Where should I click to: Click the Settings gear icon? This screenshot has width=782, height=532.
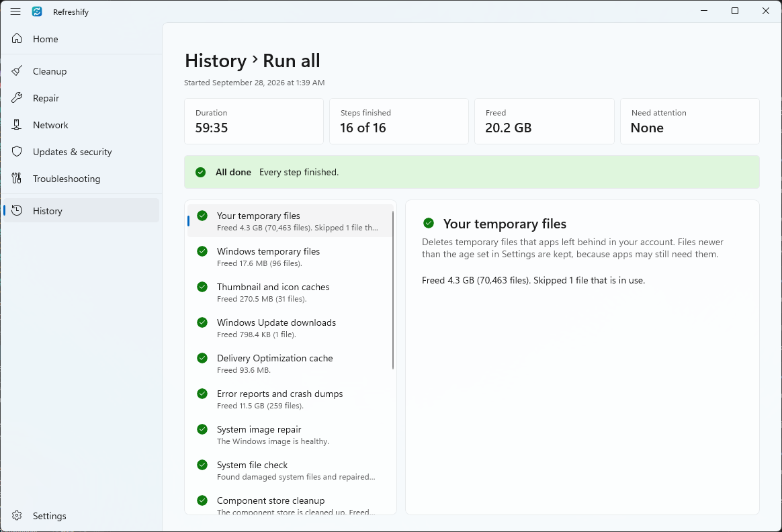(x=17, y=516)
